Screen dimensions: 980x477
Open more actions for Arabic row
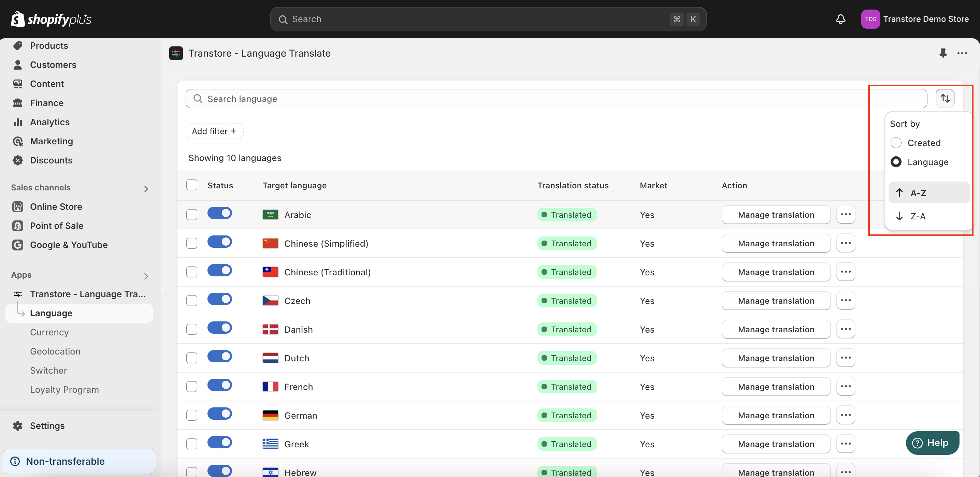[x=845, y=215]
